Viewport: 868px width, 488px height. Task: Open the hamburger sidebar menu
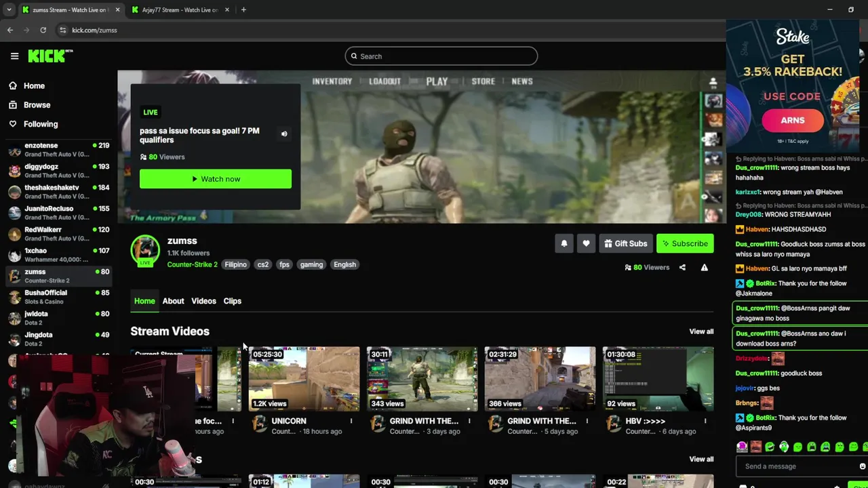[x=14, y=56]
